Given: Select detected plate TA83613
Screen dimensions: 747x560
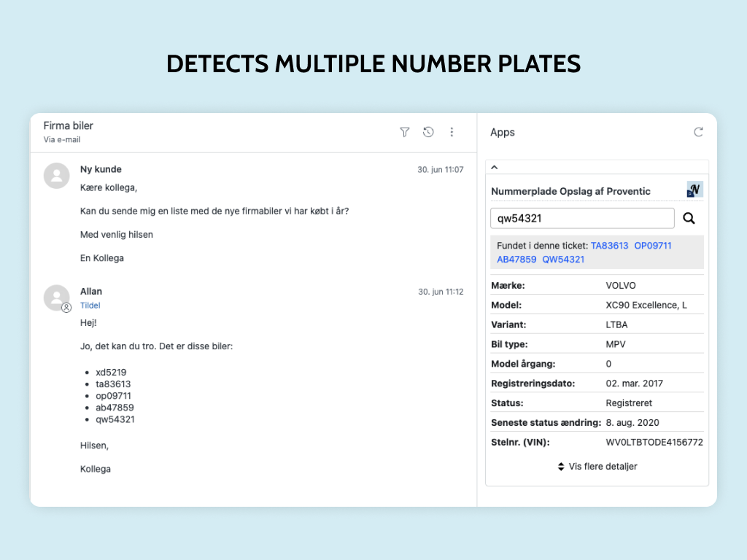Looking at the screenshot, I should [x=609, y=246].
